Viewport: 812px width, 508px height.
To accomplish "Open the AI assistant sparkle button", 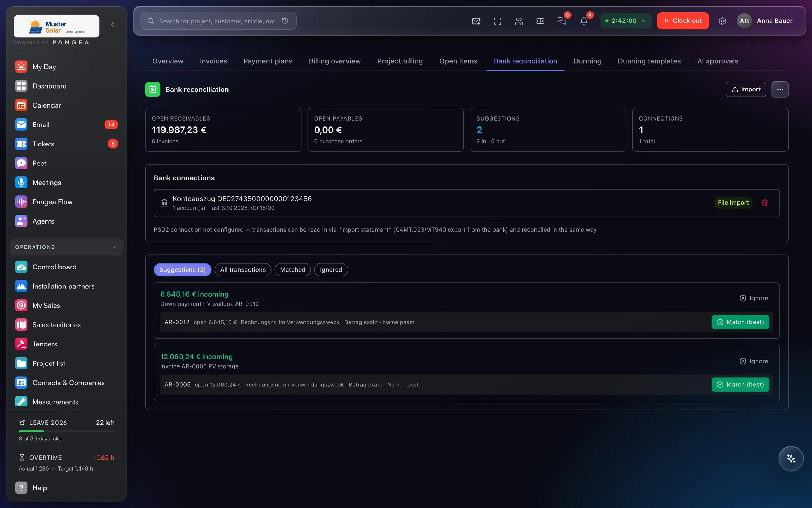I will [x=791, y=459].
